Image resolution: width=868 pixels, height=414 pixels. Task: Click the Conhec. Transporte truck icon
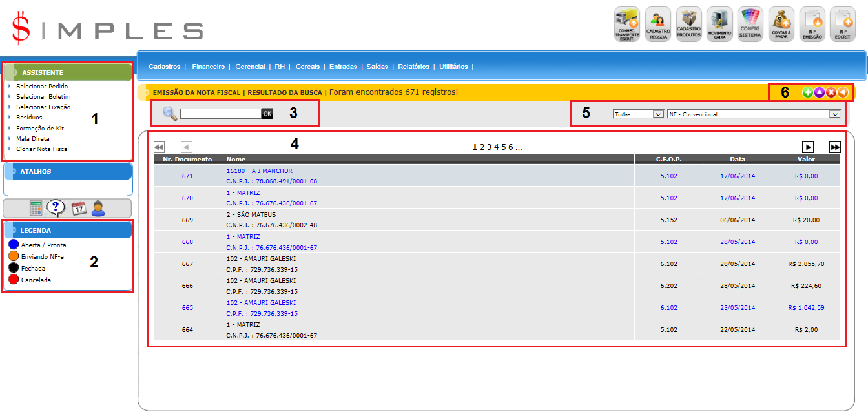click(626, 25)
